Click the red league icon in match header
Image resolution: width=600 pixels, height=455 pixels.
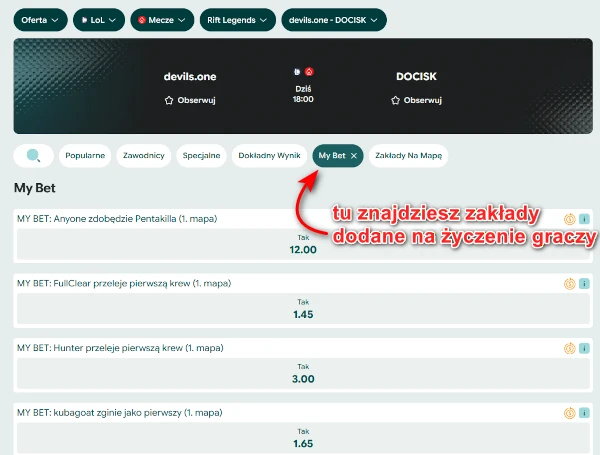[x=309, y=72]
